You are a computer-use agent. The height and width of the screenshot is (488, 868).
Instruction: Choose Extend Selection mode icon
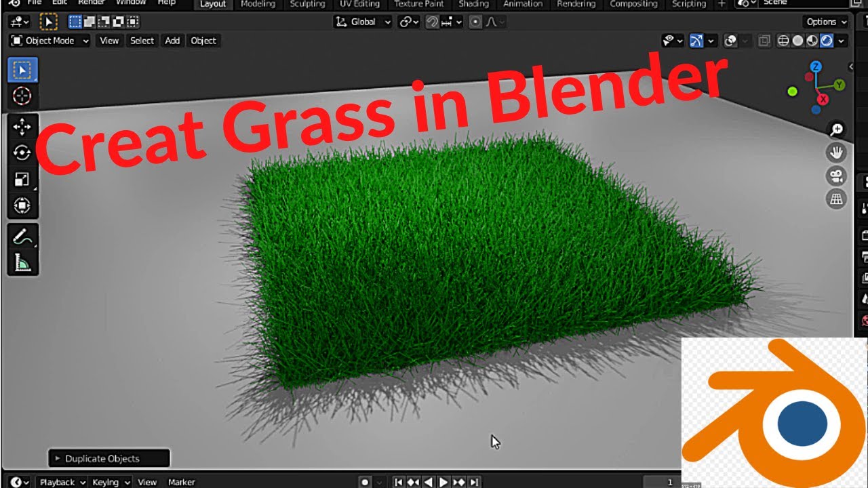90,22
